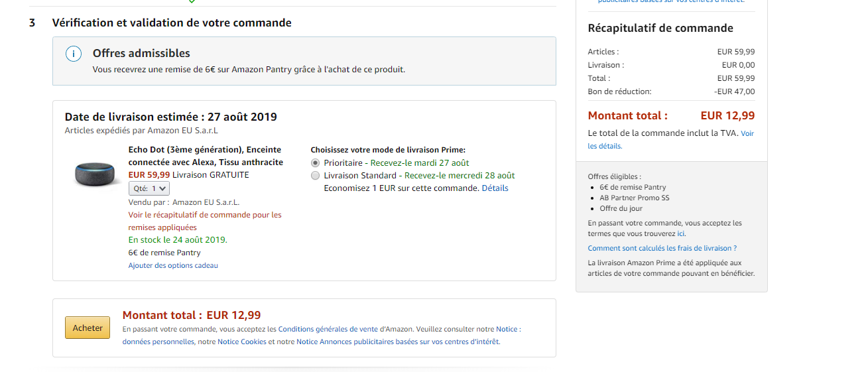Screen dimensions: 868x372
Task: Click the 'ici' terms link
Action: pos(681,234)
